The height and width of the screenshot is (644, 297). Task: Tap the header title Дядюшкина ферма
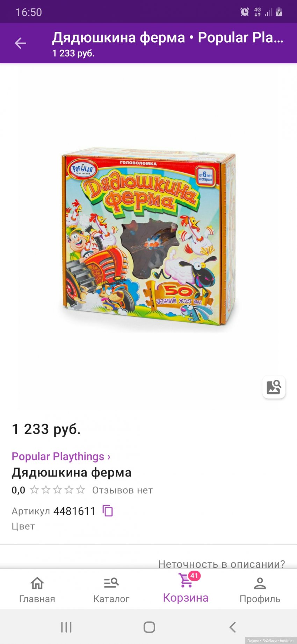pyautogui.click(x=118, y=37)
